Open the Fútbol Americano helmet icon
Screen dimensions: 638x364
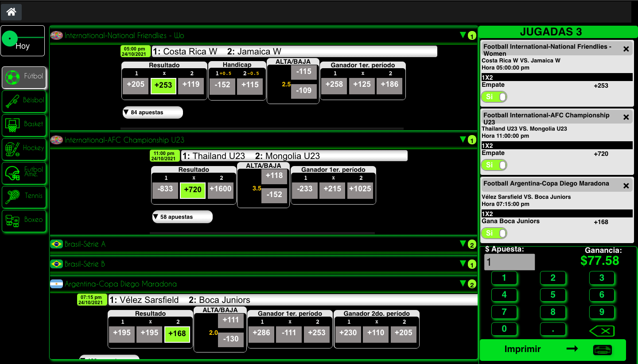pos(12,173)
